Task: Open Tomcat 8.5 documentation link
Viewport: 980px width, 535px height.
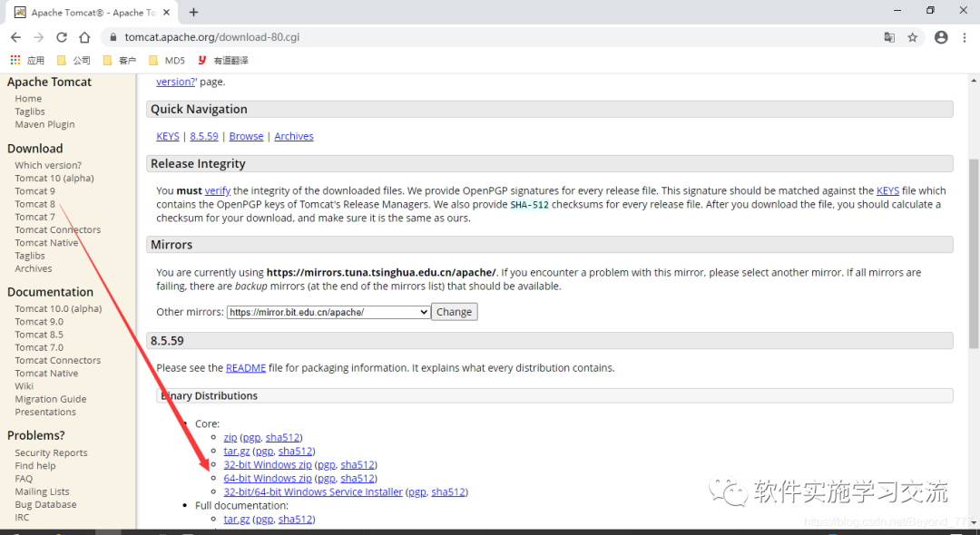Action: point(39,335)
